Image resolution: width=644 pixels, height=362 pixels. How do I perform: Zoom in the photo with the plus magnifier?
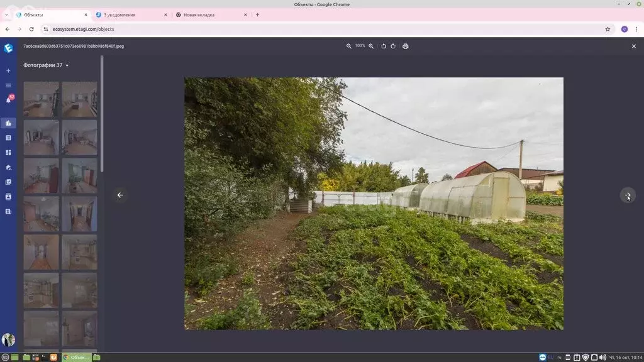[x=371, y=46]
